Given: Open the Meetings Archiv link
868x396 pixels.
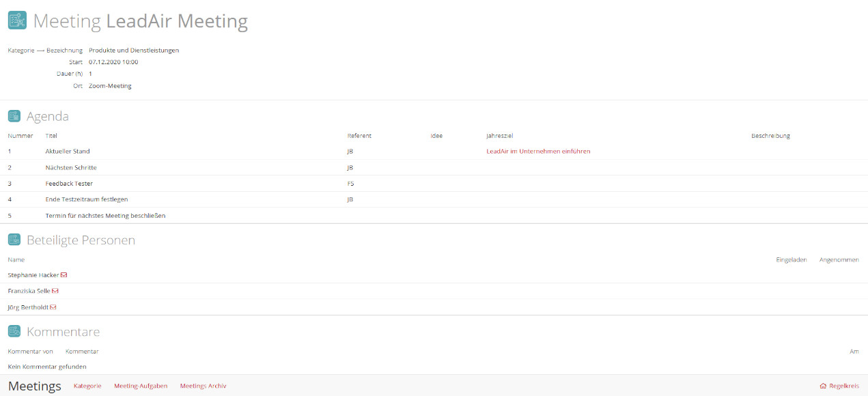Looking at the screenshot, I should [203, 386].
